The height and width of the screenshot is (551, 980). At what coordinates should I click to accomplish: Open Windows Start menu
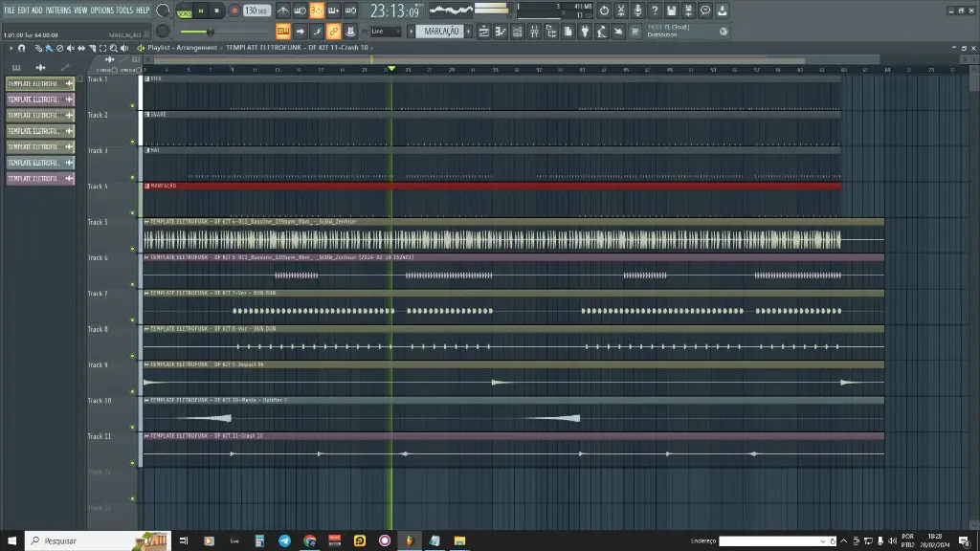click(11, 540)
